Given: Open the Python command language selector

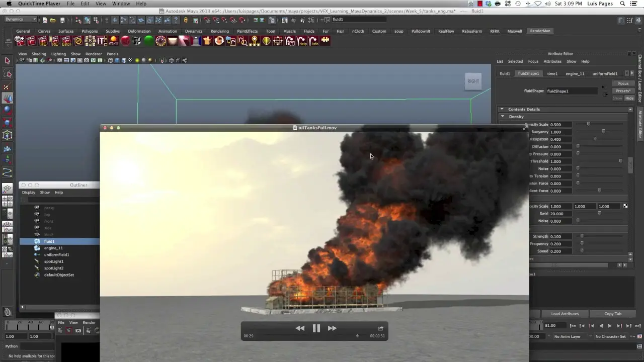Looking at the screenshot, I should 11,346.
